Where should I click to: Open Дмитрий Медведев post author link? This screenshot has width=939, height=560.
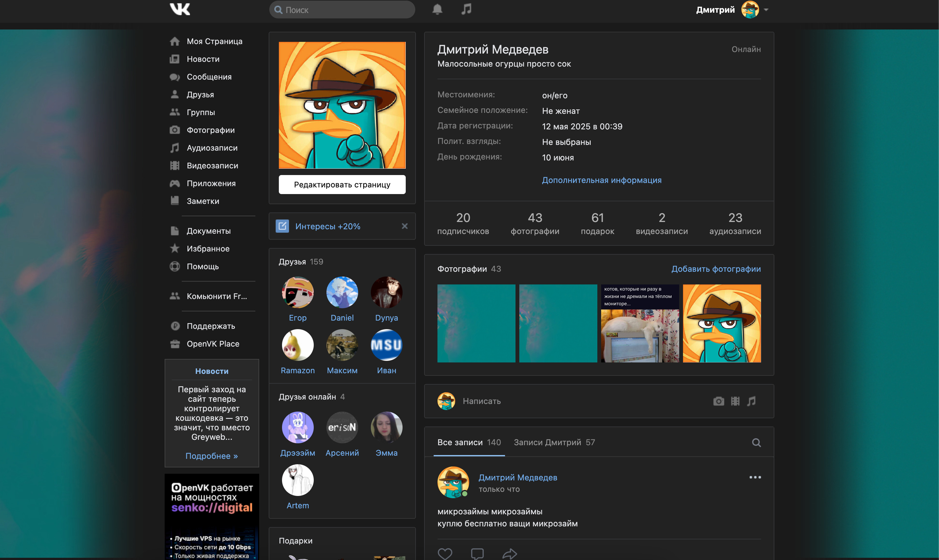(518, 477)
